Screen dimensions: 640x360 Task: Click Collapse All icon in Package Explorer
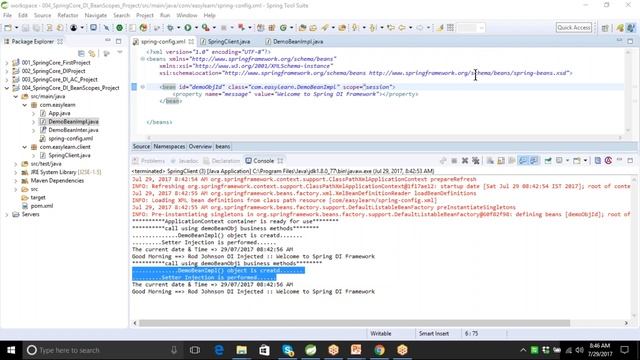coord(81,53)
